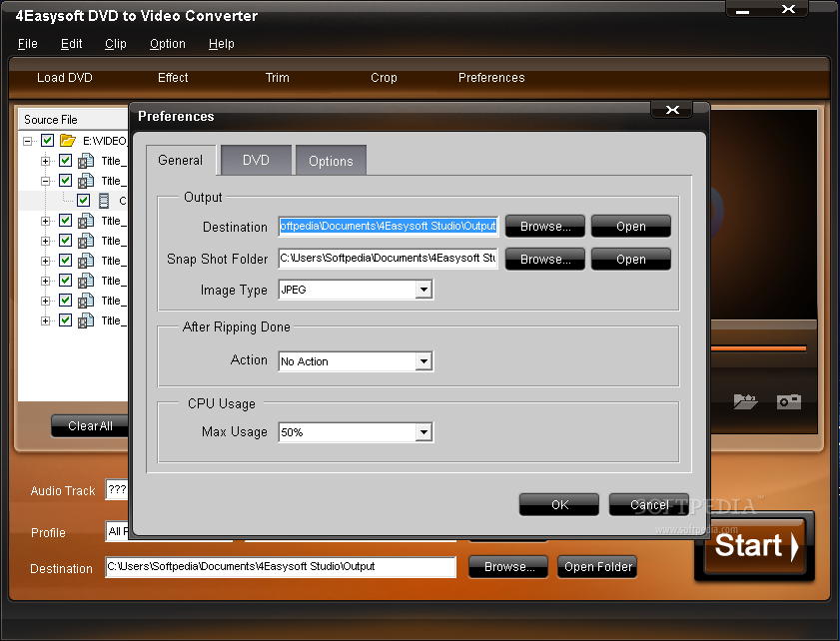Screen dimensions: 840x641
Task: Switch to the DVD tab in Preferences
Action: coord(256,160)
